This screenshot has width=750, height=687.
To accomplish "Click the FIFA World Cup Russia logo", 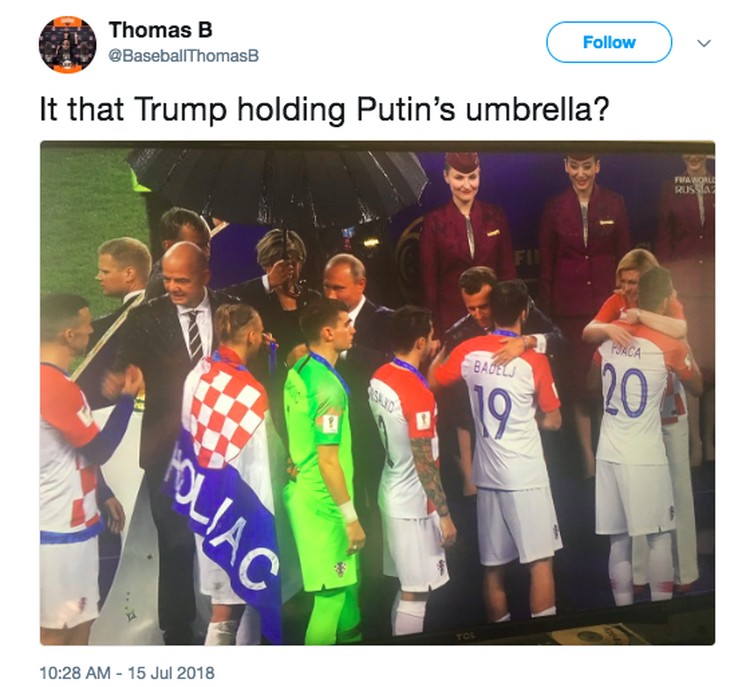I will [x=694, y=184].
